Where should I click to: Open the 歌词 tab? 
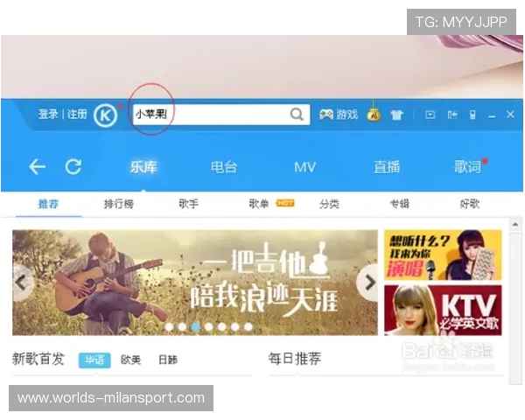(x=468, y=167)
